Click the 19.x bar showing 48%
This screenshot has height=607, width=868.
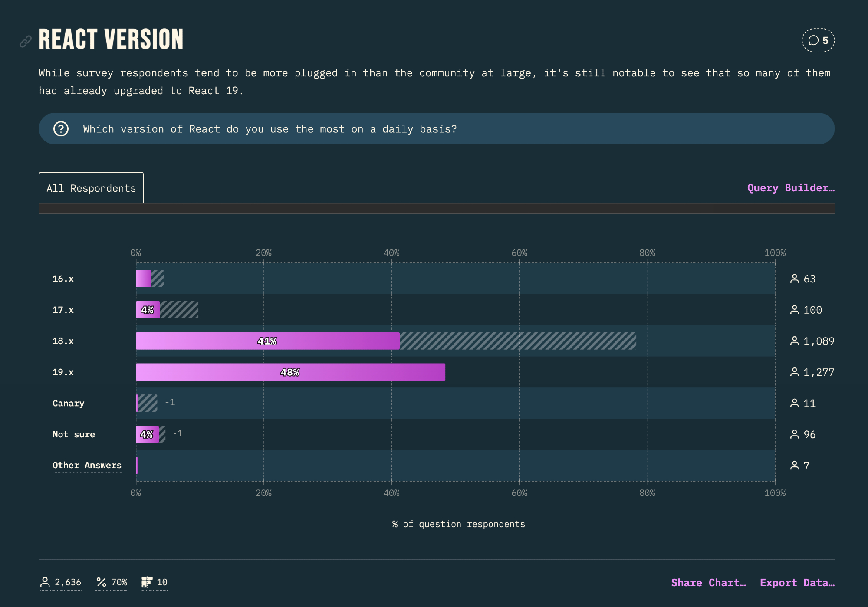[290, 372]
